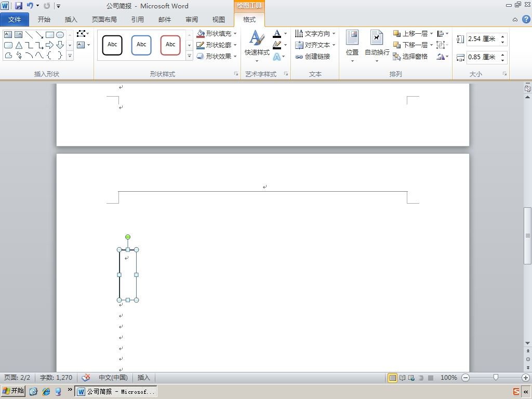Select the rounded rectangle shape
This screenshot has height=399, width=532.
tap(8, 45)
